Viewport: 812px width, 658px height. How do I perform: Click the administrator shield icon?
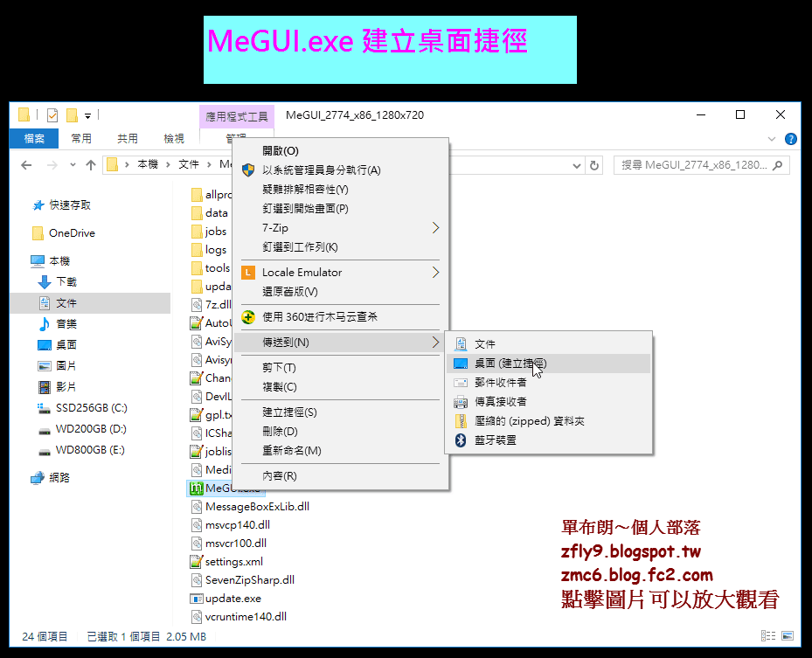click(248, 170)
